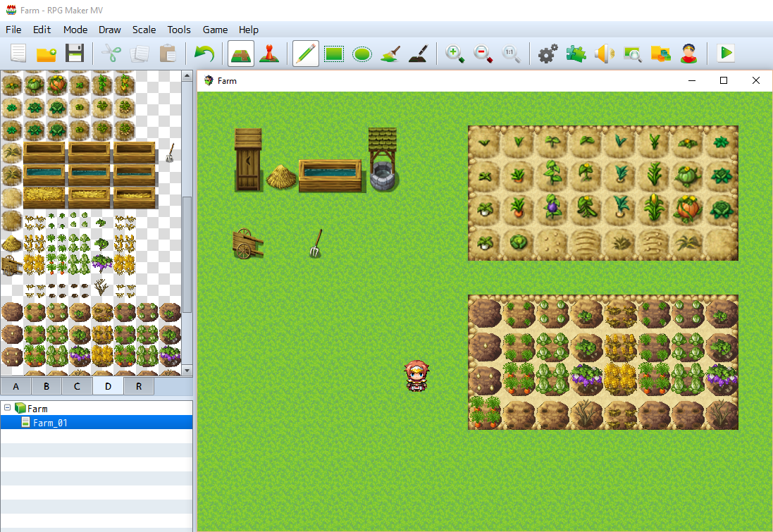Open the Edit menu
The height and width of the screenshot is (532, 773).
click(x=42, y=30)
